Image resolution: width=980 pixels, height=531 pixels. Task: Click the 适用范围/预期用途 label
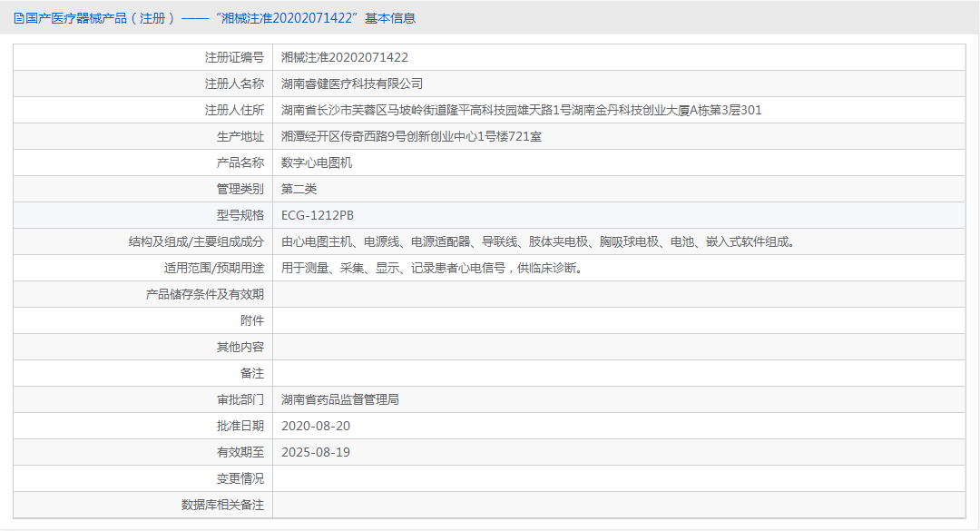pyautogui.click(x=214, y=268)
